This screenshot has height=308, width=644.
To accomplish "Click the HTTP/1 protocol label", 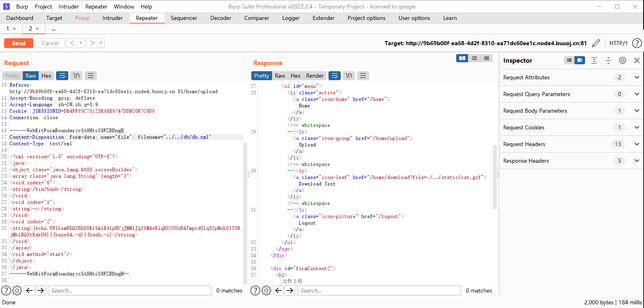I will tap(618, 43).
